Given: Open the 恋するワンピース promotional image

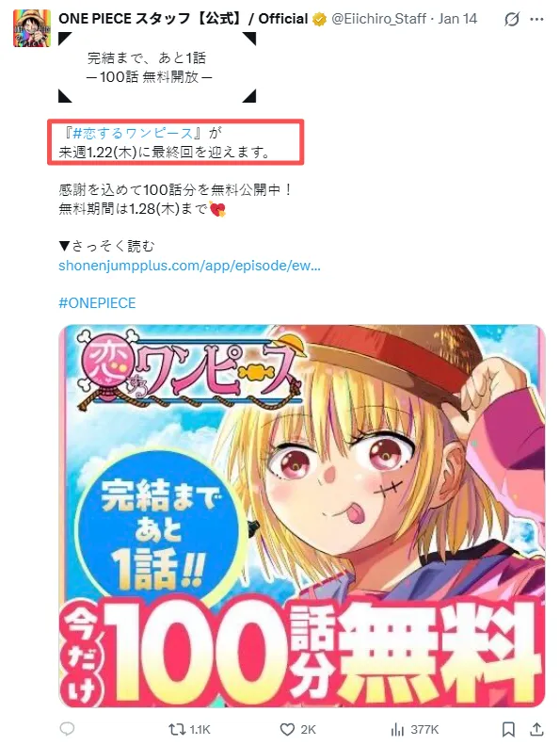Looking at the screenshot, I should (301, 516).
